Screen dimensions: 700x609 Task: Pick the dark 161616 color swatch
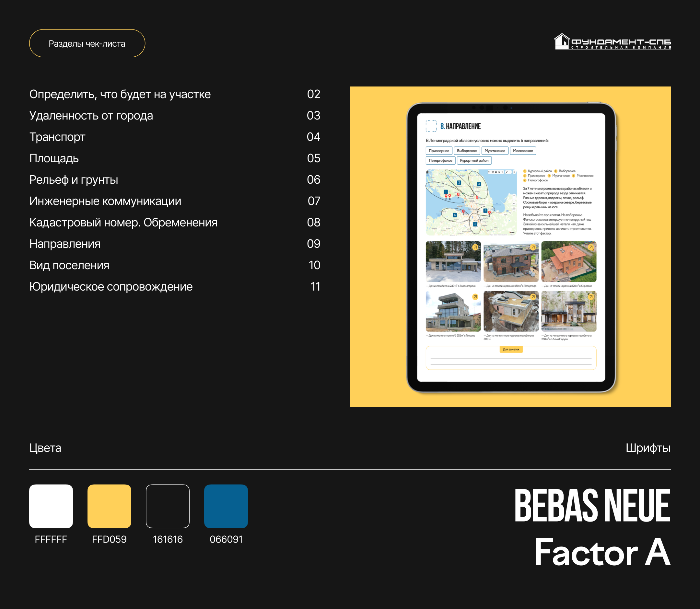tap(168, 506)
